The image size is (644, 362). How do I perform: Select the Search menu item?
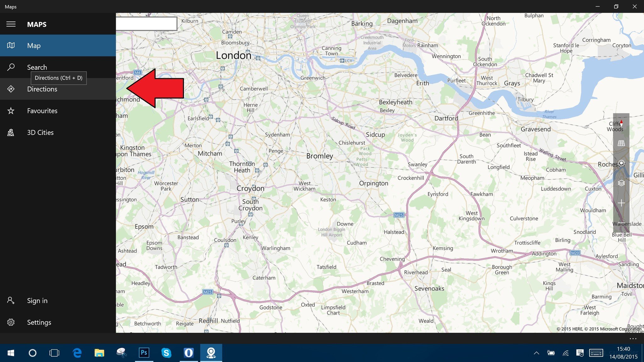(37, 67)
